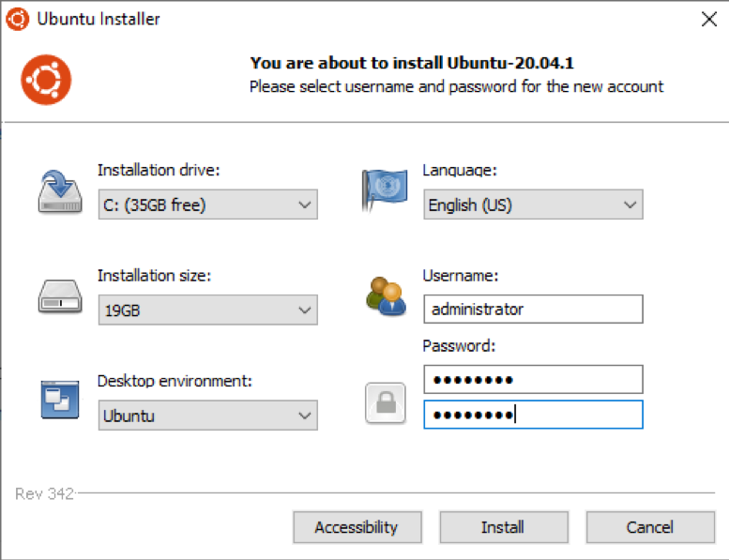Start installation with the Install button

pyautogui.click(x=504, y=527)
